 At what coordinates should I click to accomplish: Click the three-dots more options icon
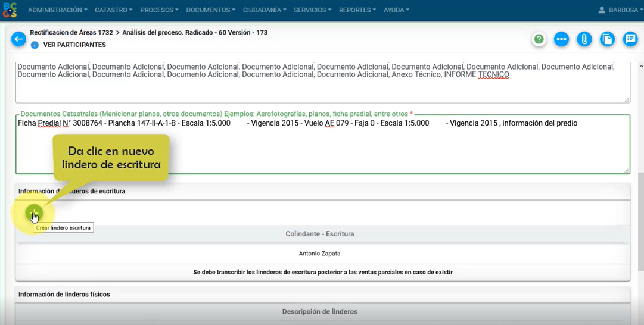[561, 39]
